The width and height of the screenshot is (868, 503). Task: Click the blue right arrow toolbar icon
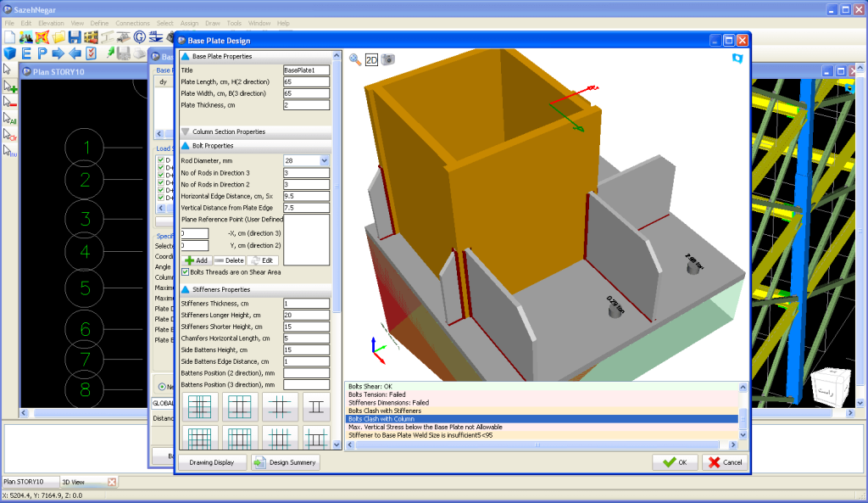point(58,53)
